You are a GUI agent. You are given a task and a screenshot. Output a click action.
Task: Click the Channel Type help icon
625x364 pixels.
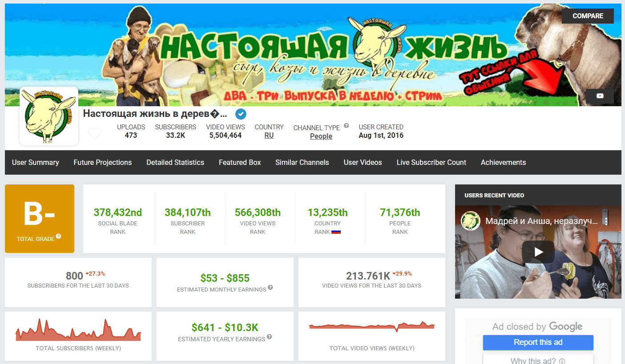click(x=346, y=126)
